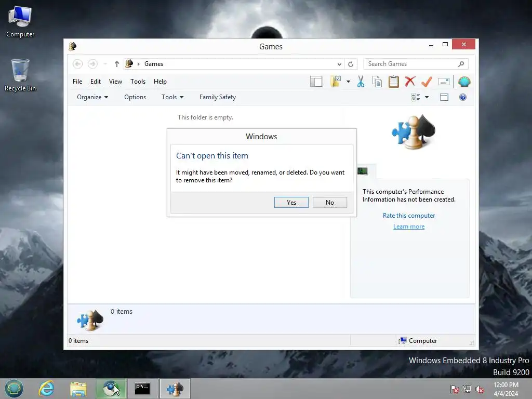Image resolution: width=532 pixels, height=399 pixels.
Task: Click the muted volume tray icon
Action: (480, 389)
